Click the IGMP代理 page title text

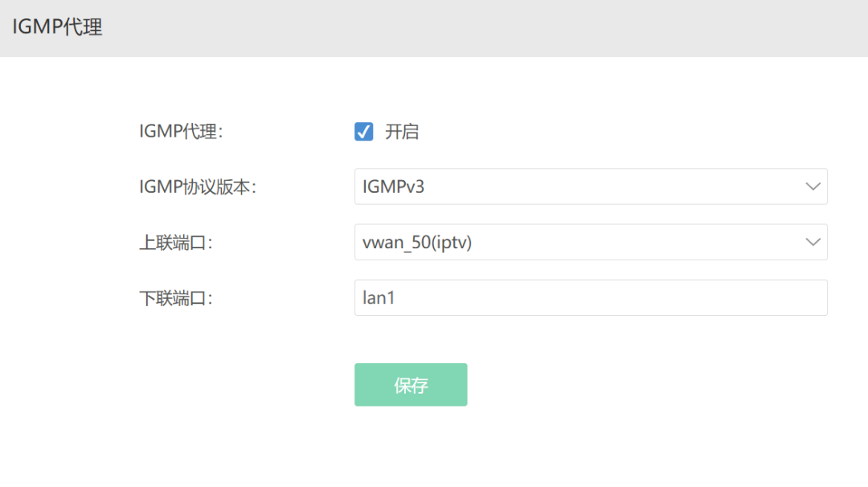click(58, 27)
